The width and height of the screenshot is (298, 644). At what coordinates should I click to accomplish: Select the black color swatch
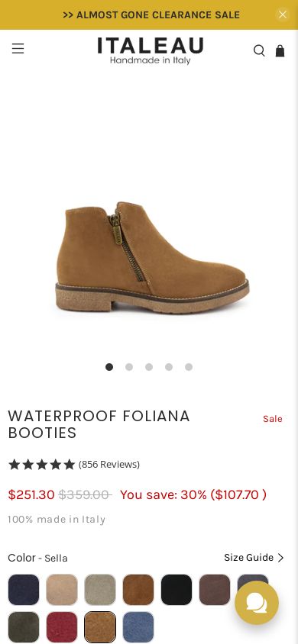click(x=177, y=589)
